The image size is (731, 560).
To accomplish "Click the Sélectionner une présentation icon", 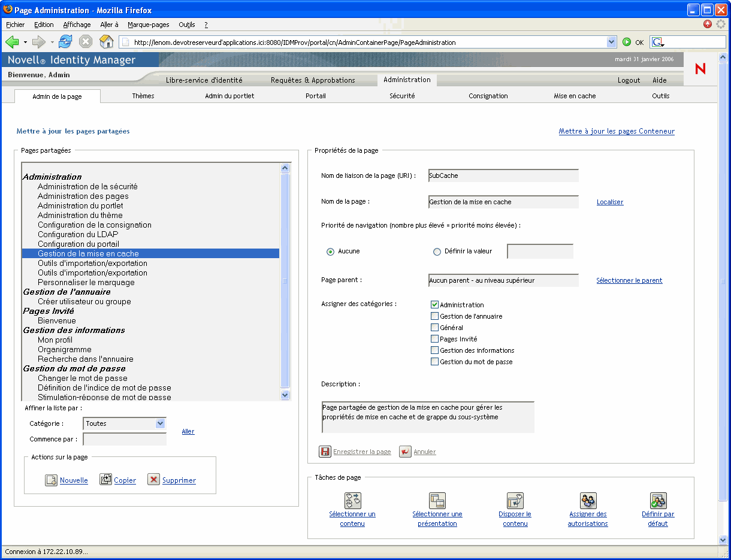I will (x=437, y=501).
